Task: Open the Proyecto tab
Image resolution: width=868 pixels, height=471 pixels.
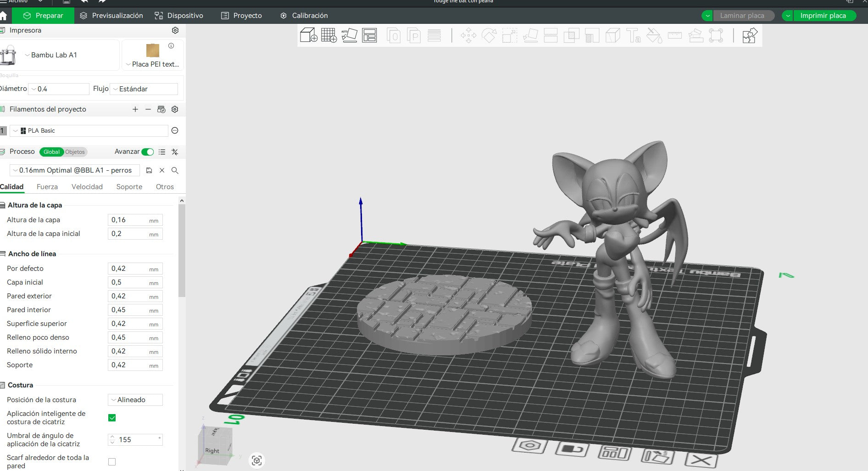Action: click(x=242, y=16)
